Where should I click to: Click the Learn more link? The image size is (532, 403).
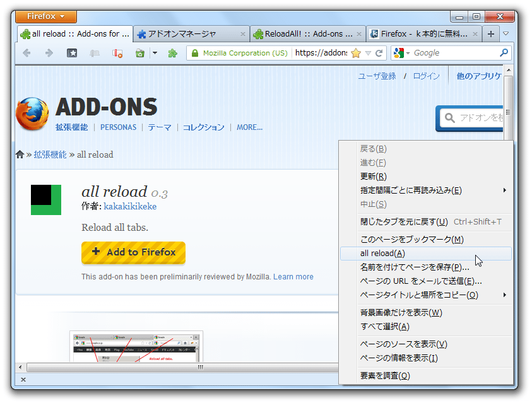(x=293, y=277)
